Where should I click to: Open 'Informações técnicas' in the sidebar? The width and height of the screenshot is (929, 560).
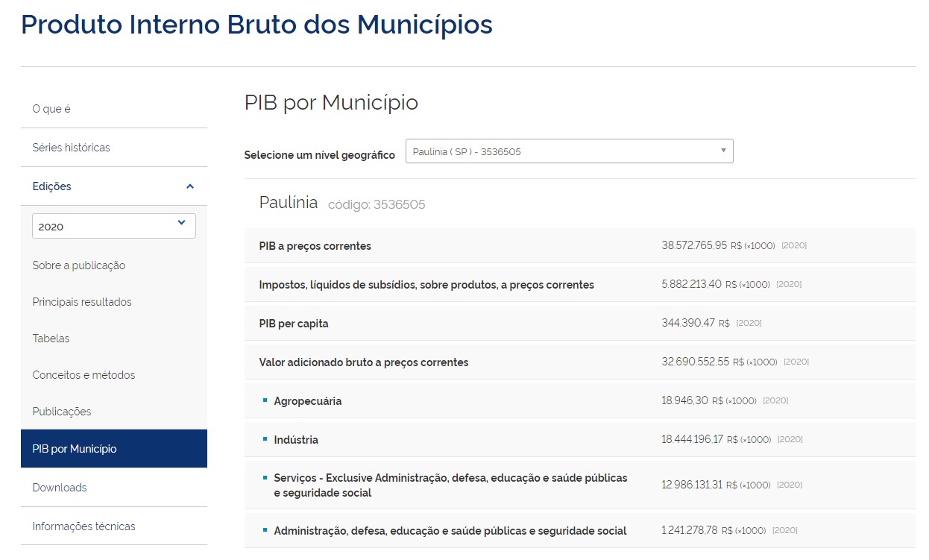tap(84, 526)
